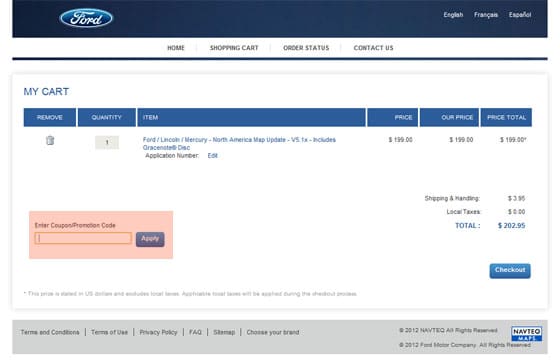560x362 pixels.
Task: Edit the Application Number
Action: (212, 156)
